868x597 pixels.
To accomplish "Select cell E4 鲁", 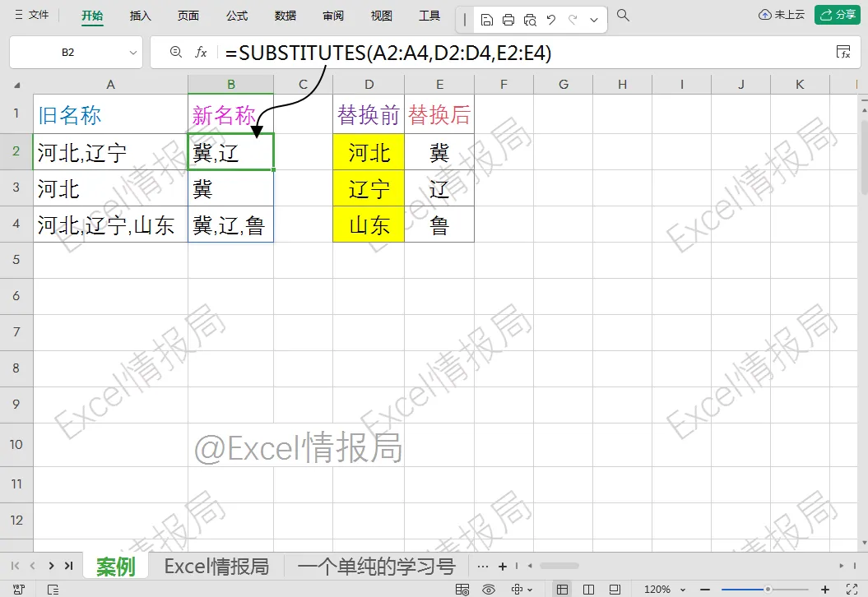I will [439, 224].
